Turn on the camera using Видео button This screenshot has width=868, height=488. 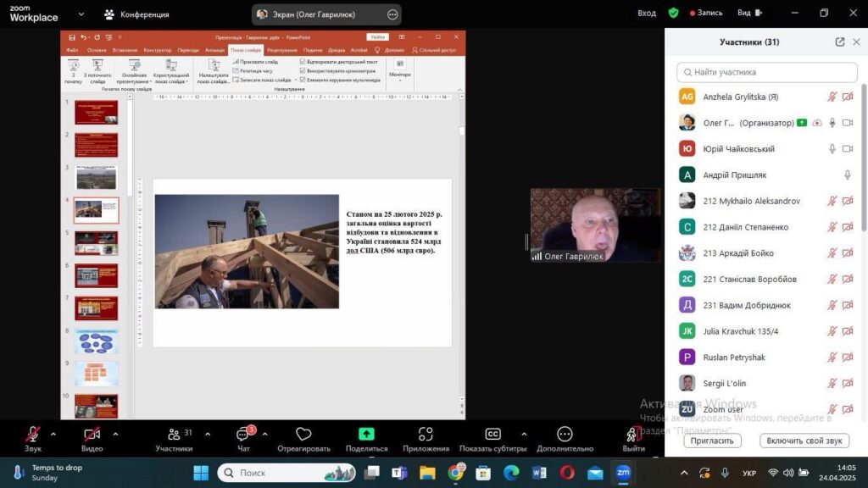pyautogui.click(x=92, y=435)
